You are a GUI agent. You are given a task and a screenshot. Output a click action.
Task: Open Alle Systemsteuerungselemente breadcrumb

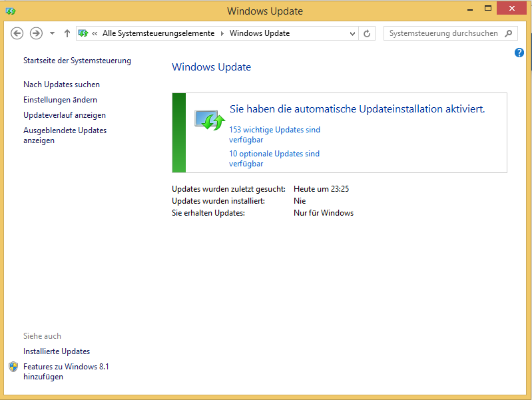158,33
